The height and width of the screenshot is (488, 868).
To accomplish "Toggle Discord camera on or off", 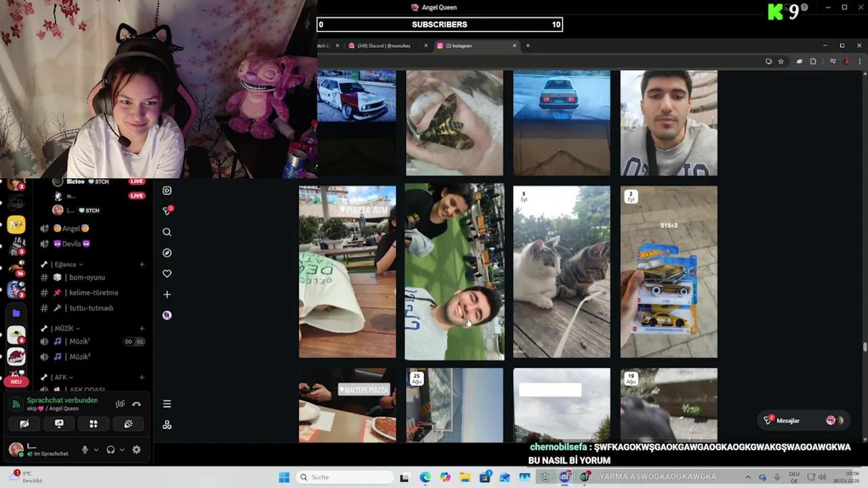I will 24,424.
